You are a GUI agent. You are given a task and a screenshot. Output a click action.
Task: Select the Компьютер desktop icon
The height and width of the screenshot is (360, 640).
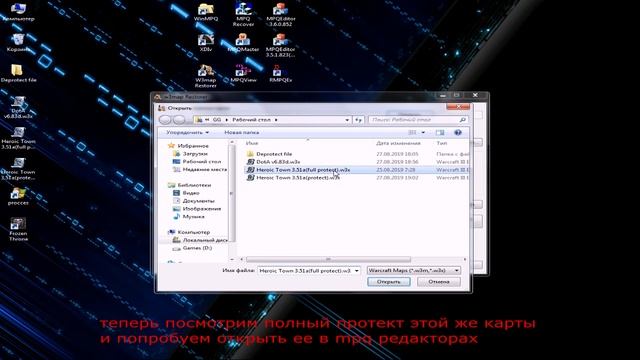pos(18,12)
